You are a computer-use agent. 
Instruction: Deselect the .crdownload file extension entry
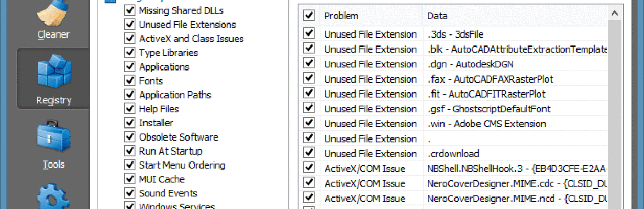309,154
